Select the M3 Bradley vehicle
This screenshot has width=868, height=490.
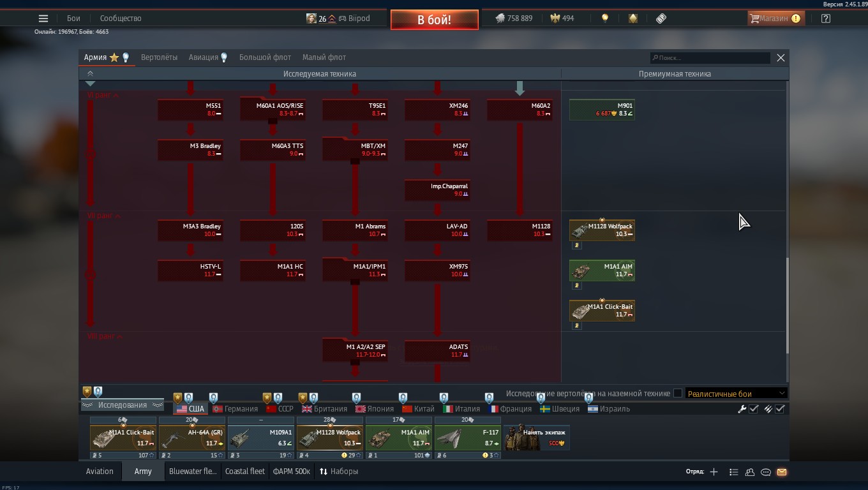coord(190,150)
